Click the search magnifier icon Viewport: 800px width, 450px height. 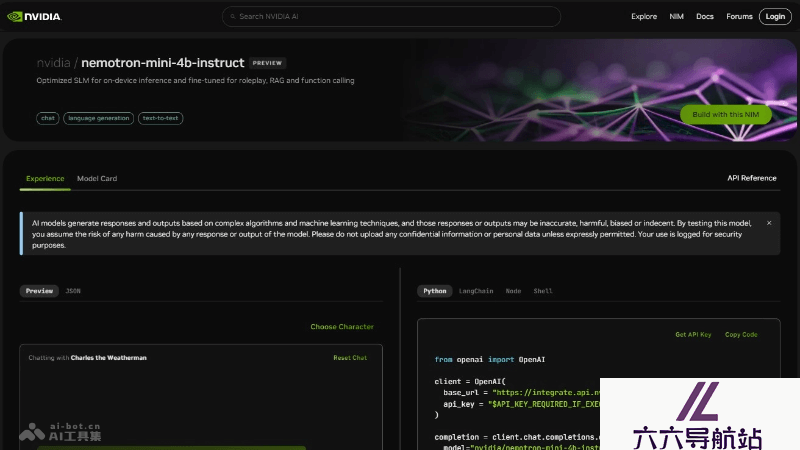pos(233,16)
